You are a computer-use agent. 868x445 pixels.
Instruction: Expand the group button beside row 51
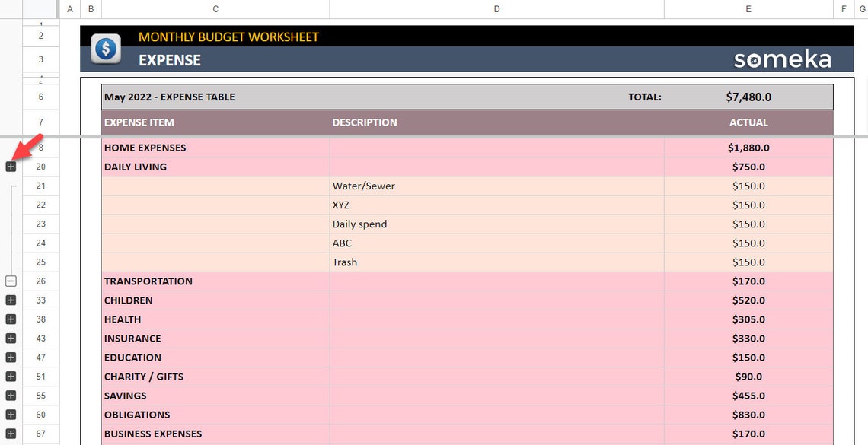(x=11, y=377)
